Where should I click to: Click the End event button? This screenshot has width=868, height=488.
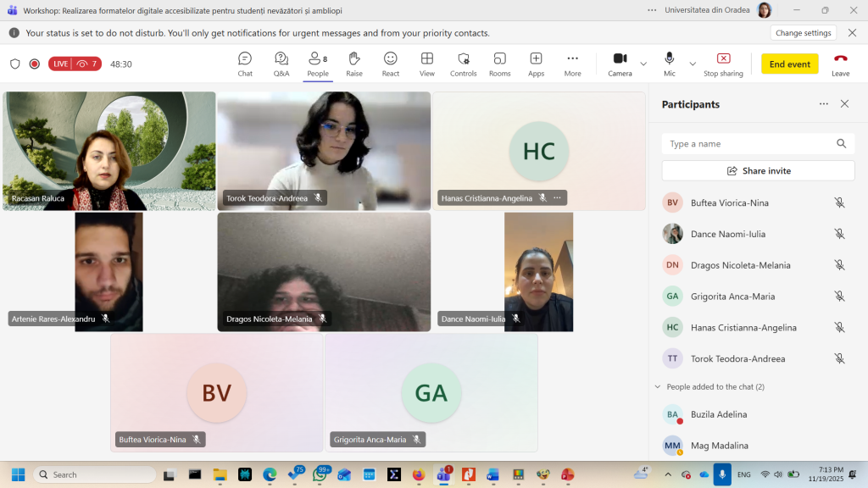tap(789, 64)
